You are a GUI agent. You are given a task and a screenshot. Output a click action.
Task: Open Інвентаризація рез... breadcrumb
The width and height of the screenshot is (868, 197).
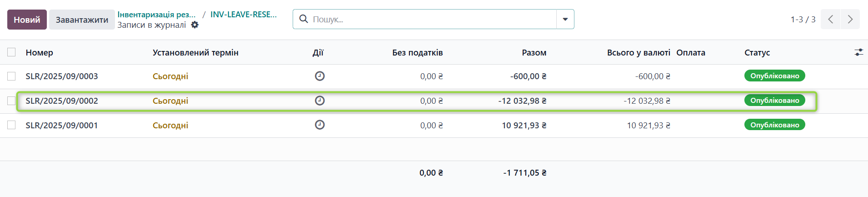pyautogui.click(x=156, y=15)
